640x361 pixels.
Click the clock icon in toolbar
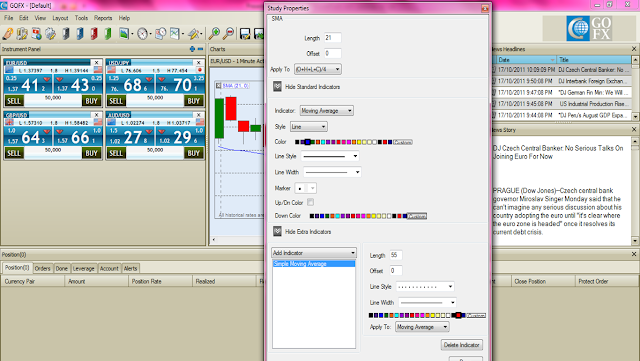(x=142, y=33)
